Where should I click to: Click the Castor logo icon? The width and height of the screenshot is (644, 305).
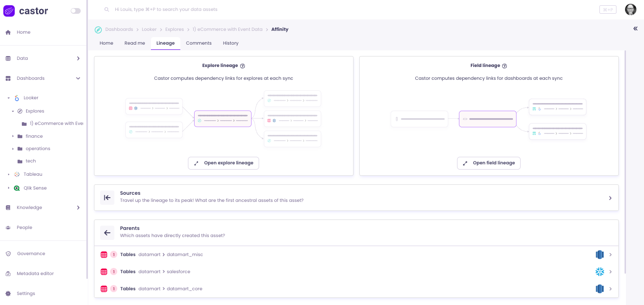click(9, 11)
